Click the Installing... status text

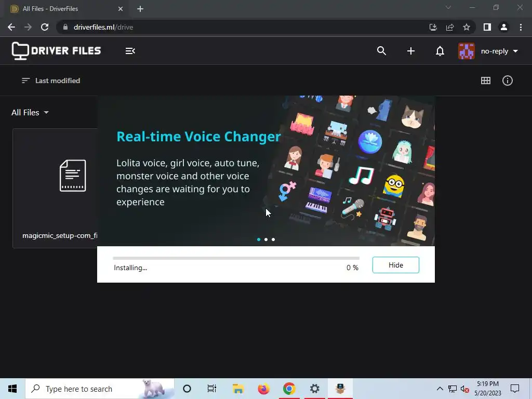[x=130, y=268]
